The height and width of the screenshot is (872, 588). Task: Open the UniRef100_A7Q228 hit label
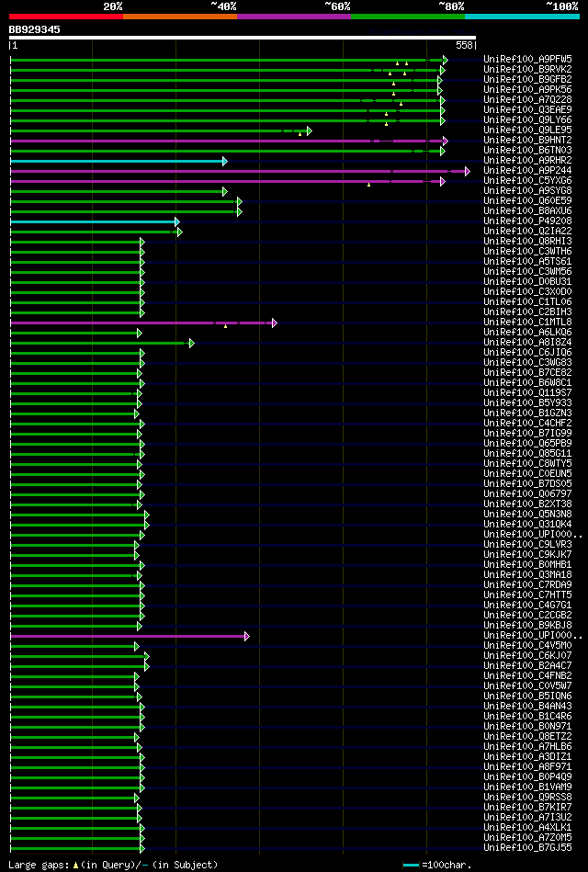coord(528,99)
